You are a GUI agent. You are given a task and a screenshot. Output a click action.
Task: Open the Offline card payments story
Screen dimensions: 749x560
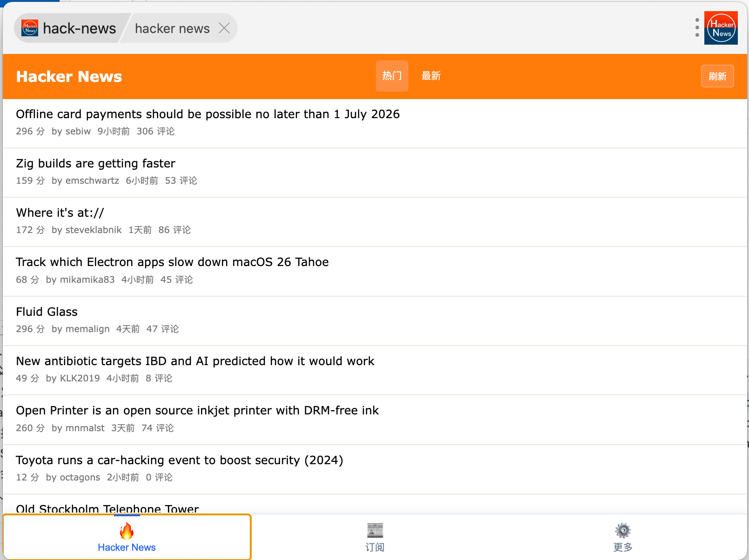(208, 114)
